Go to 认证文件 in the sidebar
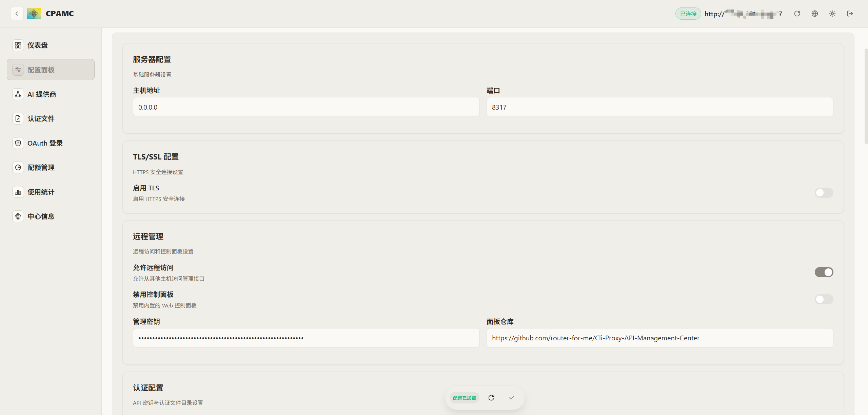The image size is (868, 415). pyautogui.click(x=51, y=118)
